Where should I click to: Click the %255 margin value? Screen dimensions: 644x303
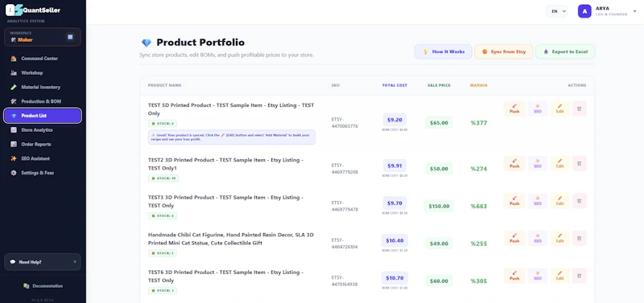[x=479, y=244]
